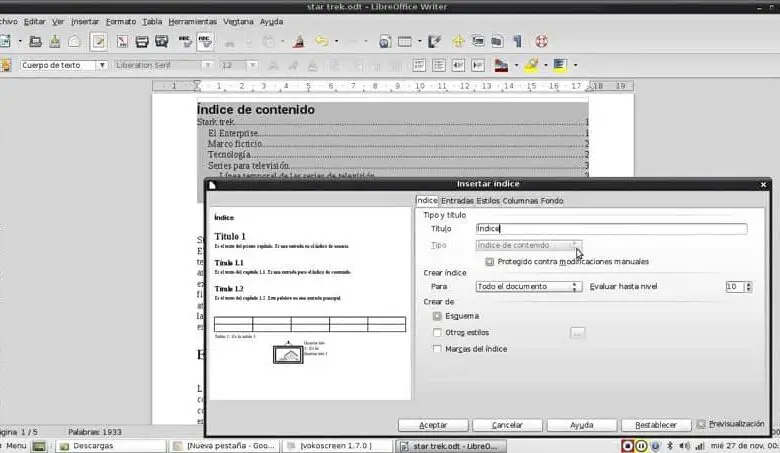Click the Print document icon
This screenshot has width=780, height=453.
(142, 42)
